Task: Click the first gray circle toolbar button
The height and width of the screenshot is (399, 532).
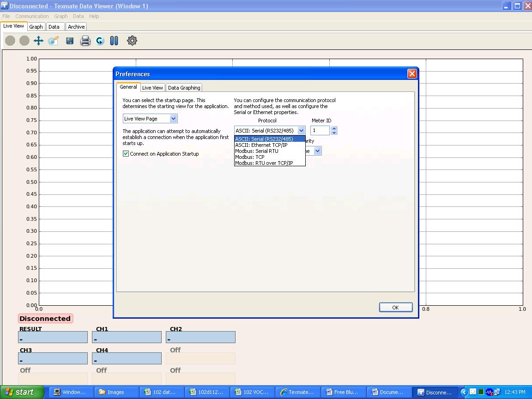Action: click(x=10, y=41)
